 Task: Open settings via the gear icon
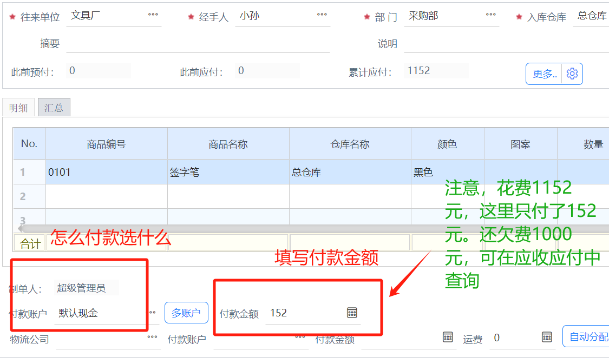click(x=572, y=74)
